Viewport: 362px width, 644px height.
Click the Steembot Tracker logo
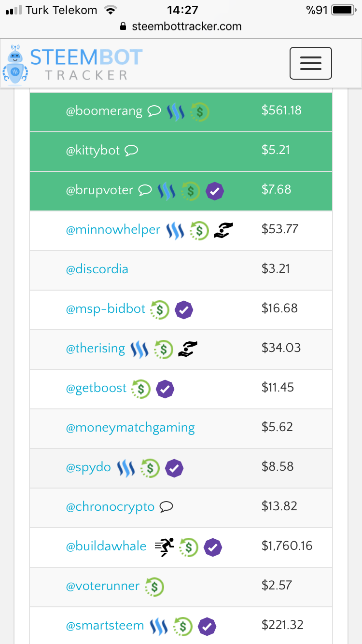click(x=72, y=63)
